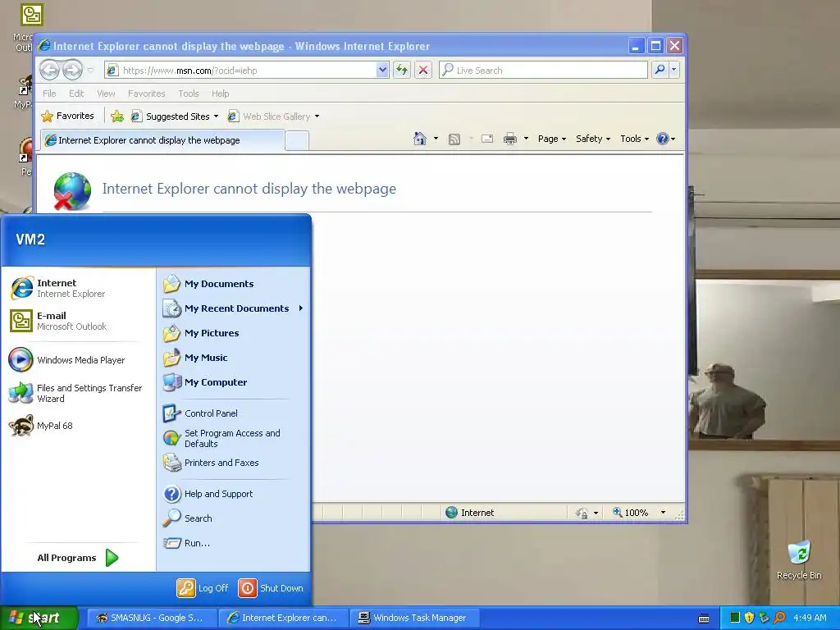This screenshot has height=630, width=840.
Task: Click the Internet zone status entry
Action: pos(470,513)
